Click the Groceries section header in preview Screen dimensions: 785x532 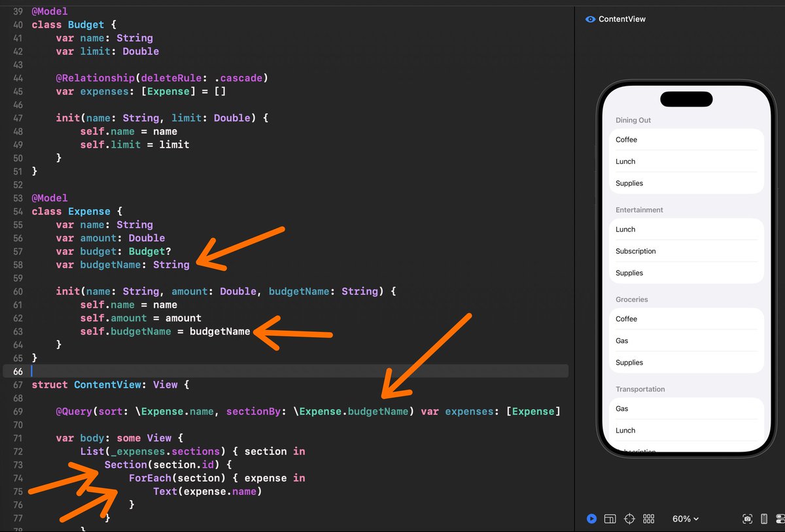point(631,299)
